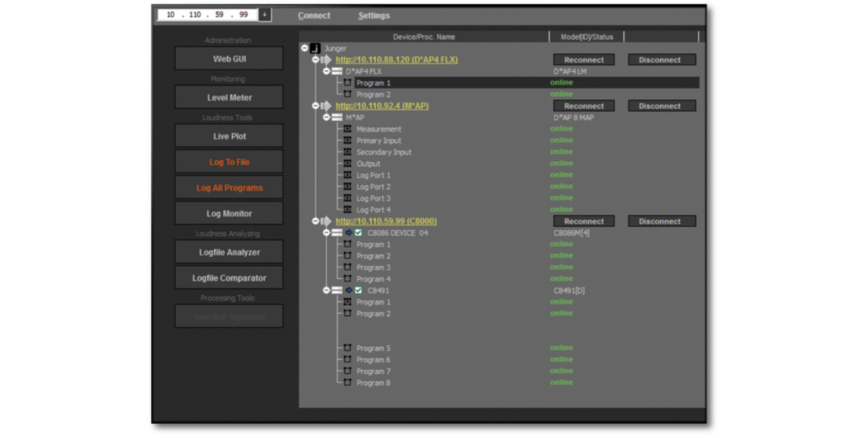Click the arrow icon beside http://10.110.88.120
Image resolution: width=868 pixels, height=438 pixels.
point(326,59)
